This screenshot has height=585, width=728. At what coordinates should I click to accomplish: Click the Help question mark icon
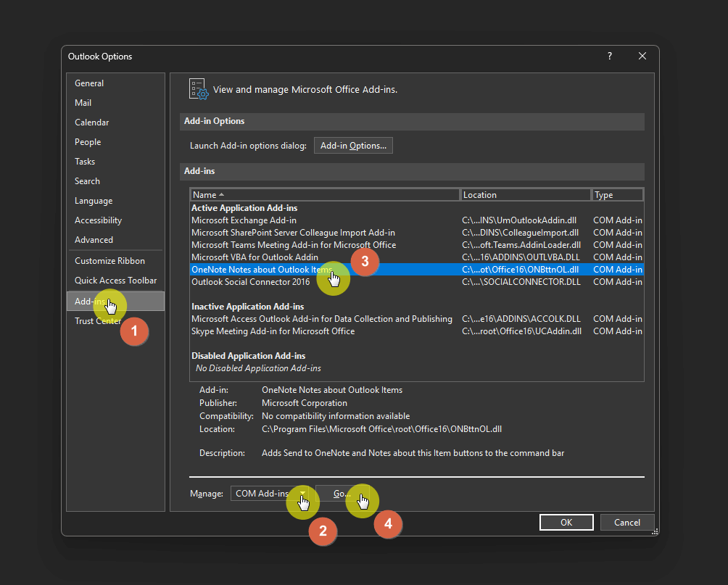[610, 56]
